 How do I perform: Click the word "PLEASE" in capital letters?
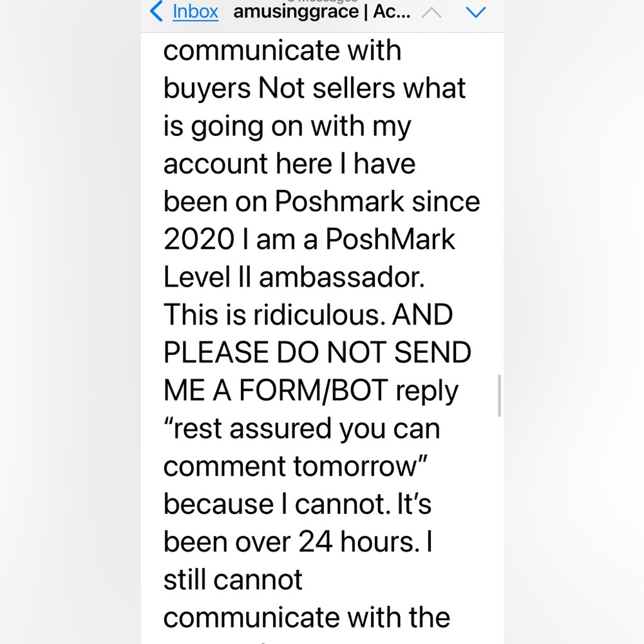(x=216, y=353)
